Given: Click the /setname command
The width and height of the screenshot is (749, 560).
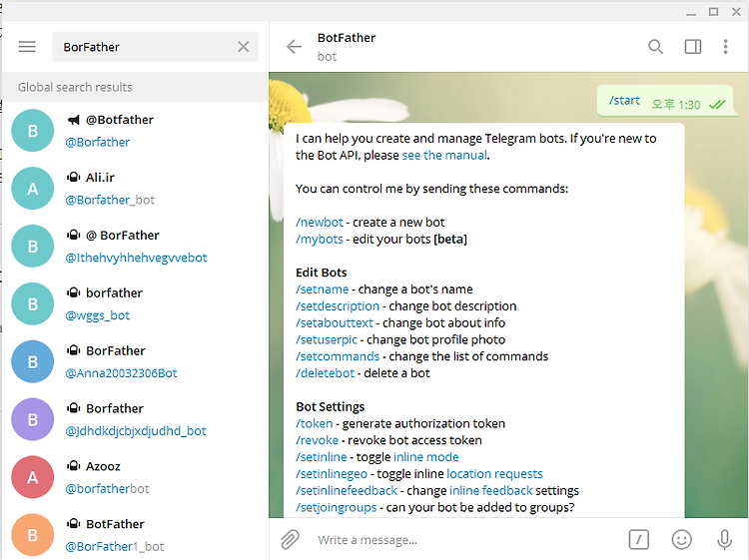Looking at the screenshot, I should pos(322,289).
